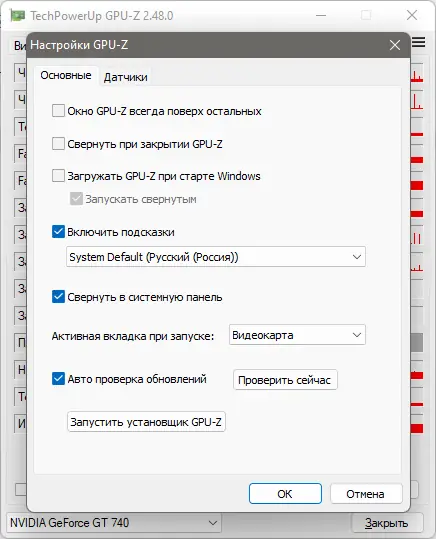
Task: Disable 'Включить подсказки' checkbox
Action: point(58,232)
